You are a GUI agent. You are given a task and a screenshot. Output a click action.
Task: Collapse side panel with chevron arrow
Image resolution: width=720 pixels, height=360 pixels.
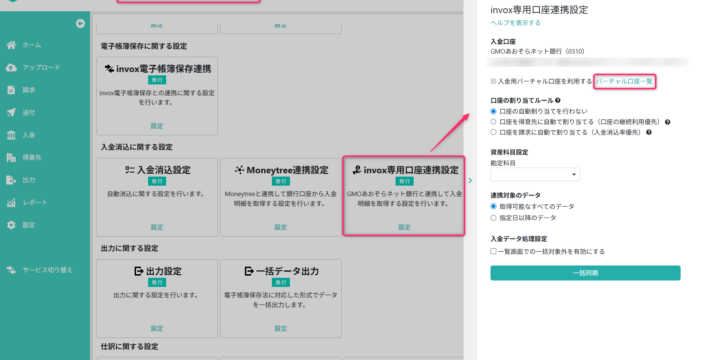click(470, 180)
